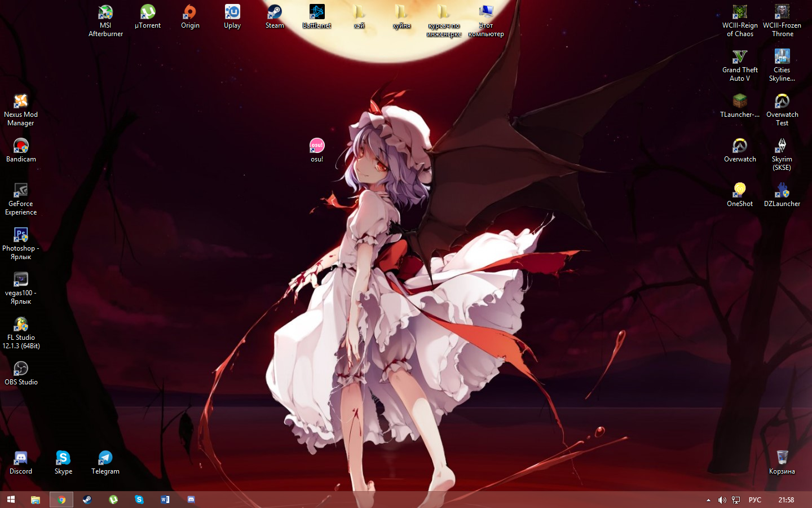This screenshot has width=812, height=508.
Task: Open the Overwatch Test shortcut
Action: [x=782, y=110]
